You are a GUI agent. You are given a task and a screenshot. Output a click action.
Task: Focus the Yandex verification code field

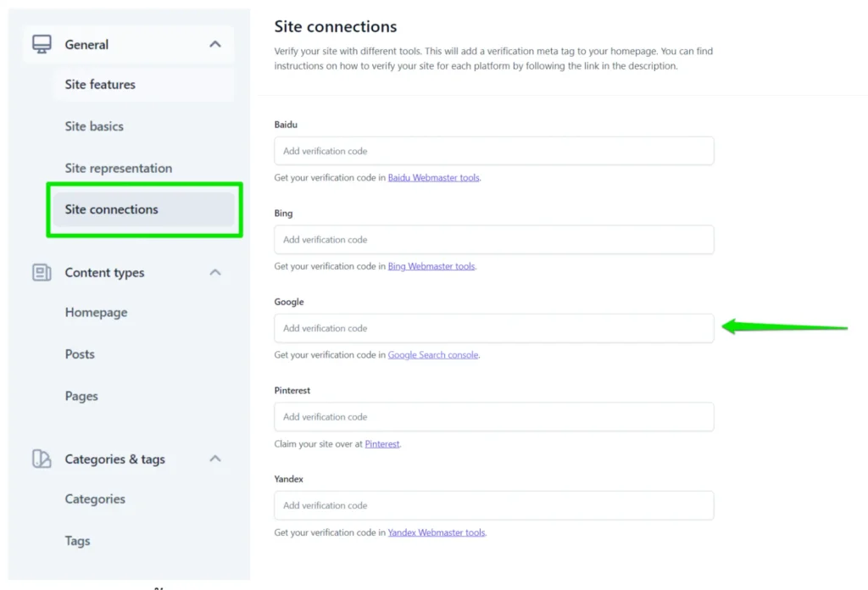pyautogui.click(x=493, y=505)
